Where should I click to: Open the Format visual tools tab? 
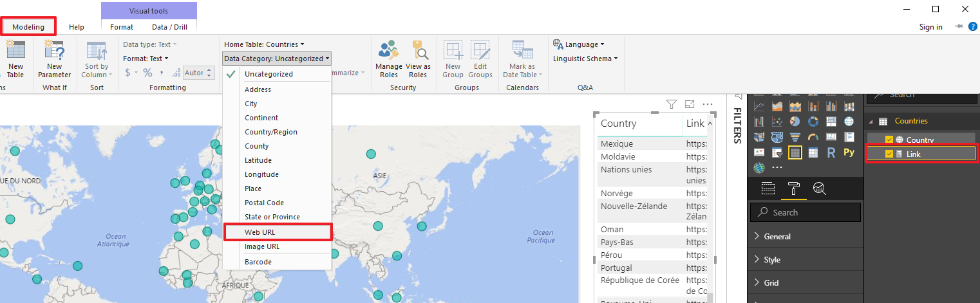(122, 27)
